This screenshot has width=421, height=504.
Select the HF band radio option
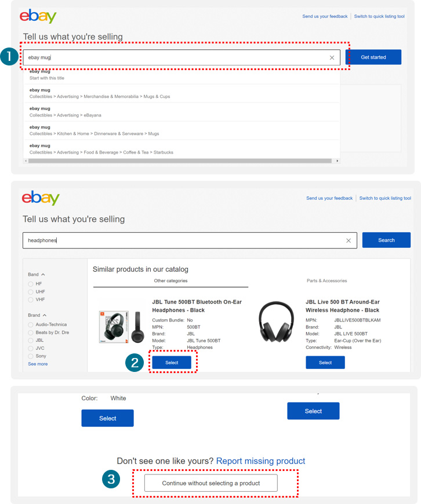[31, 284]
